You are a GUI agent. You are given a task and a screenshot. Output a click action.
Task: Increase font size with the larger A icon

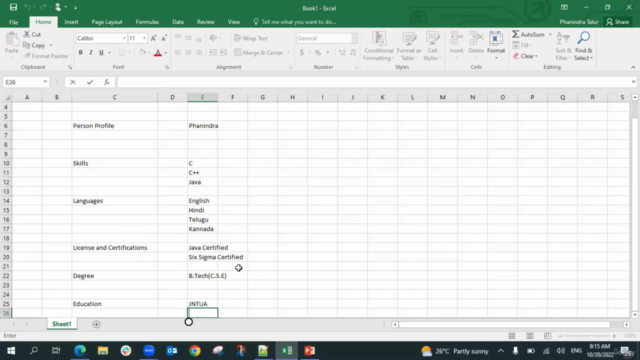[x=153, y=38]
